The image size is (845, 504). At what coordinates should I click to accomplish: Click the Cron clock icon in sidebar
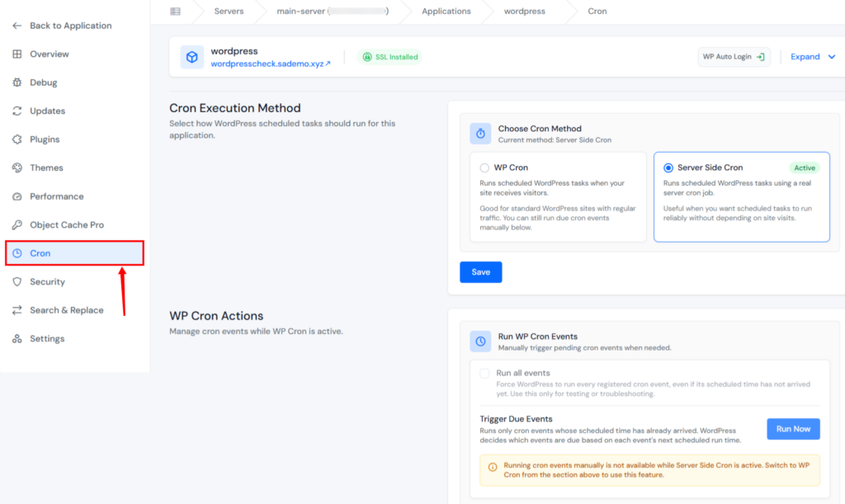17,253
